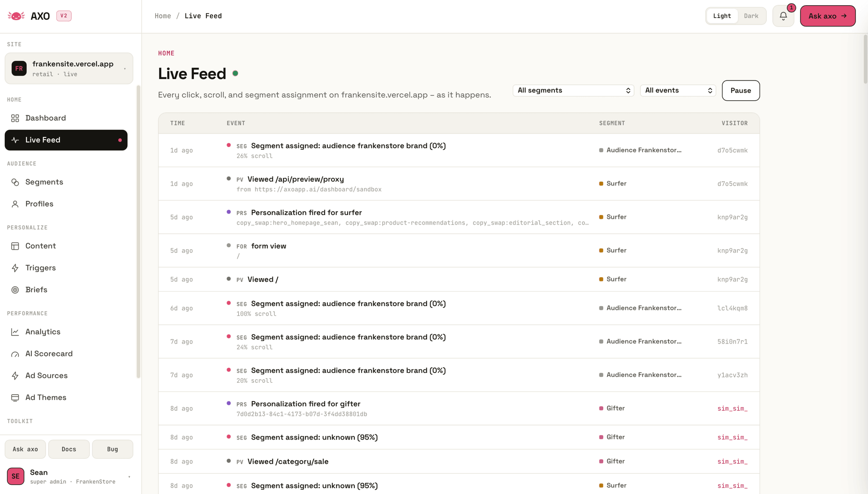Click Home in the breadcrumb

tap(163, 16)
